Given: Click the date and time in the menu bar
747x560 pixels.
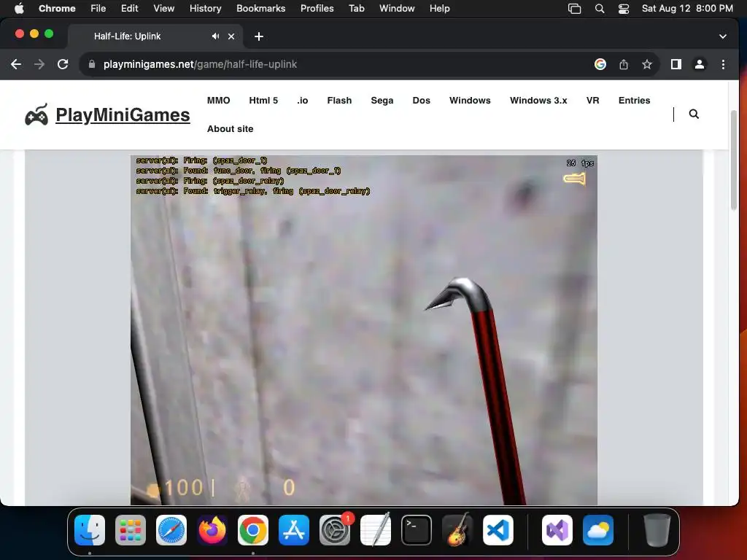Looking at the screenshot, I should (687, 9).
